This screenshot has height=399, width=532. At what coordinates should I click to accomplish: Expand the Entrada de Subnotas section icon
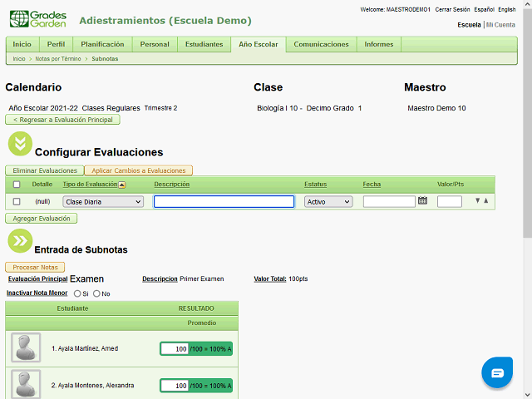20,241
